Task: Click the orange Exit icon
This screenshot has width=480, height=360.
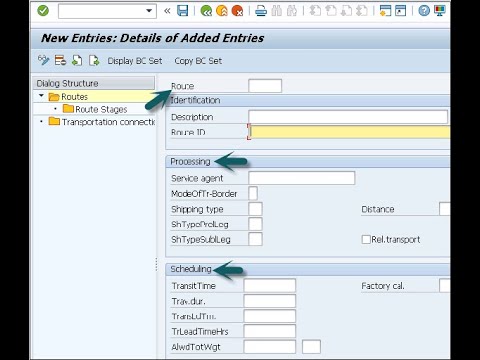Action: tap(222, 11)
